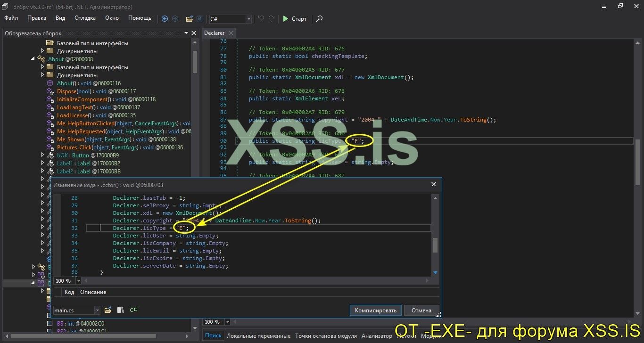Open the Локальные переменные tab

tap(258, 336)
